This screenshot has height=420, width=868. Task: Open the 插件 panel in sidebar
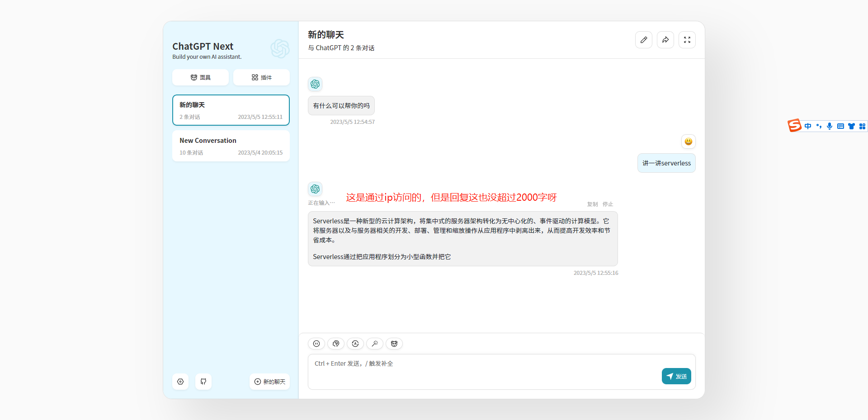pyautogui.click(x=261, y=77)
